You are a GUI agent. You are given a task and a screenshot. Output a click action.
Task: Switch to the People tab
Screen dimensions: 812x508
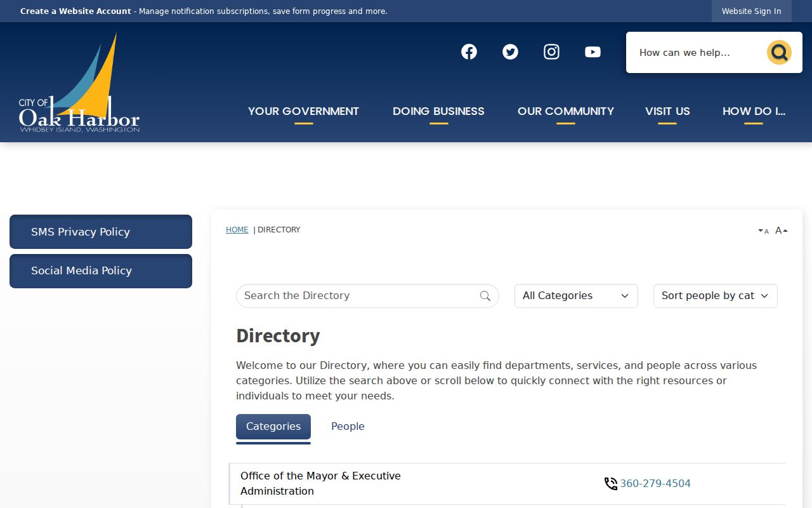(348, 427)
